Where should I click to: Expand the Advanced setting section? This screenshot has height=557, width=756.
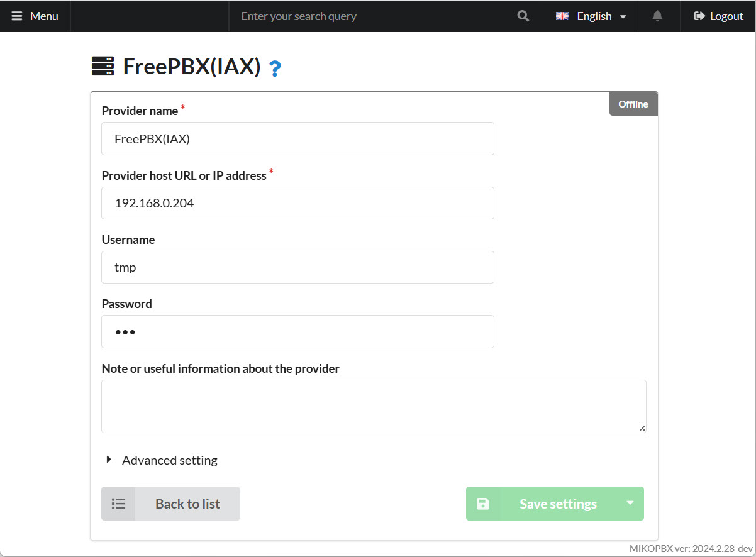pos(162,460)
